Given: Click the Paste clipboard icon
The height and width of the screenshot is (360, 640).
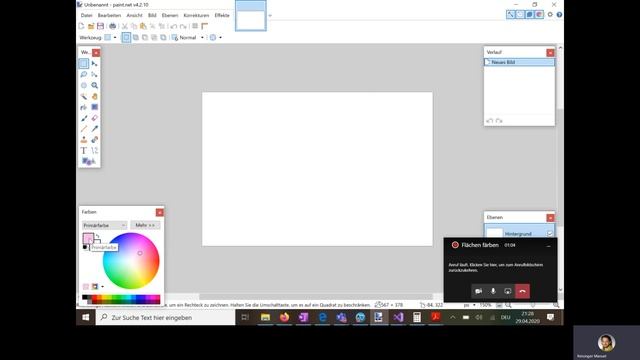Looking at the screenshot, I should [x=143, y=26].
